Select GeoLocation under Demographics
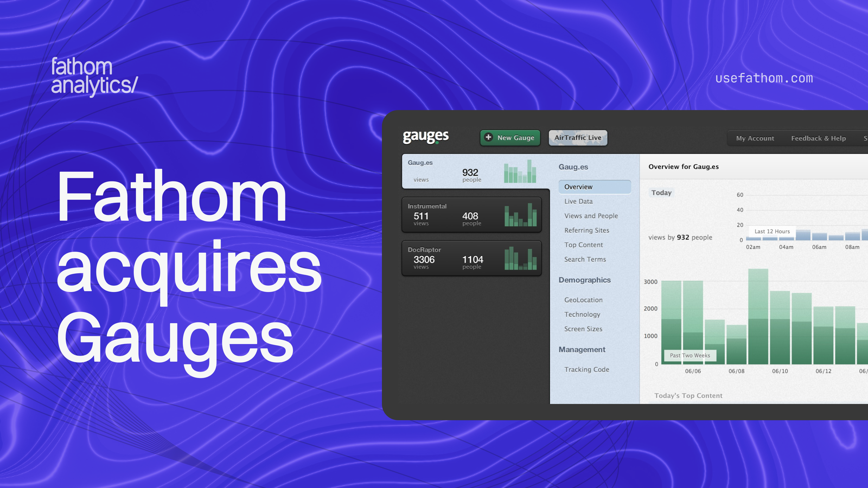This screenshot has width=868, height=488. (583, 300)
